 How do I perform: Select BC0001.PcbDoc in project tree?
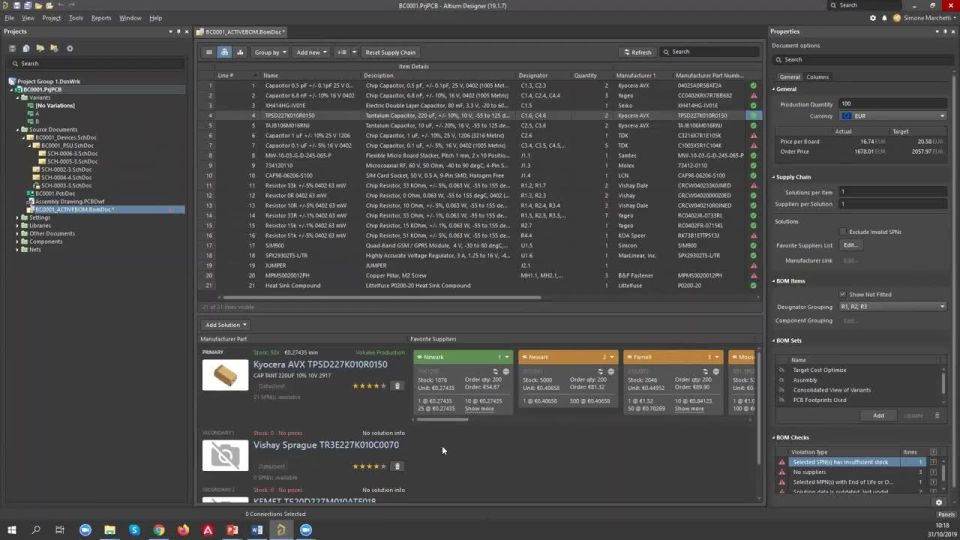(x=55, y=193)
